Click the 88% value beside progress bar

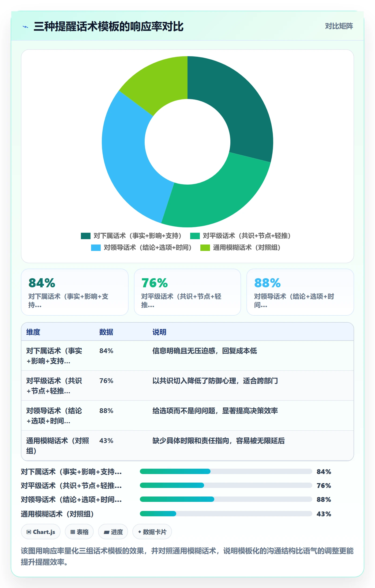click(324, 499)
